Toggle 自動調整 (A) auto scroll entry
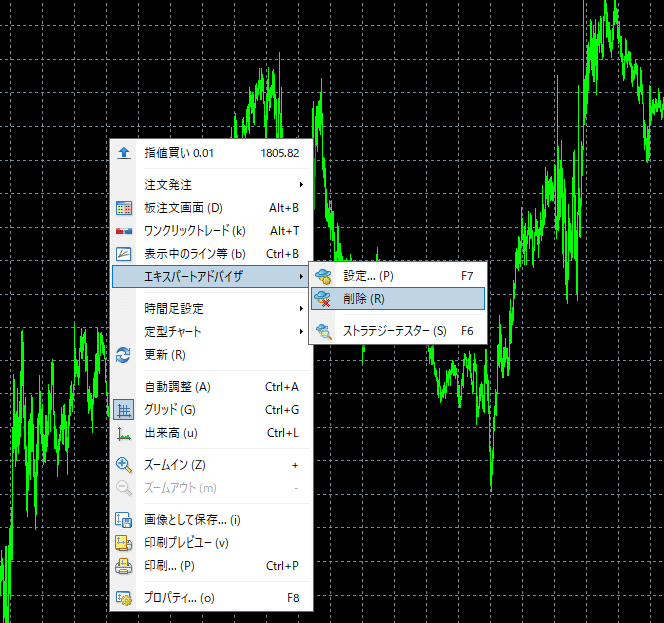 pos(211,387)
